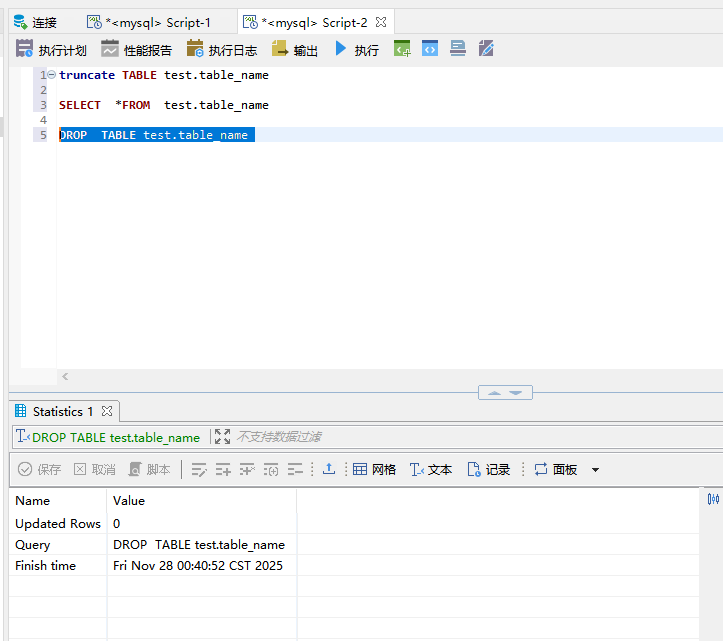Click the green new-script icon after 执行

click(402, 48)
